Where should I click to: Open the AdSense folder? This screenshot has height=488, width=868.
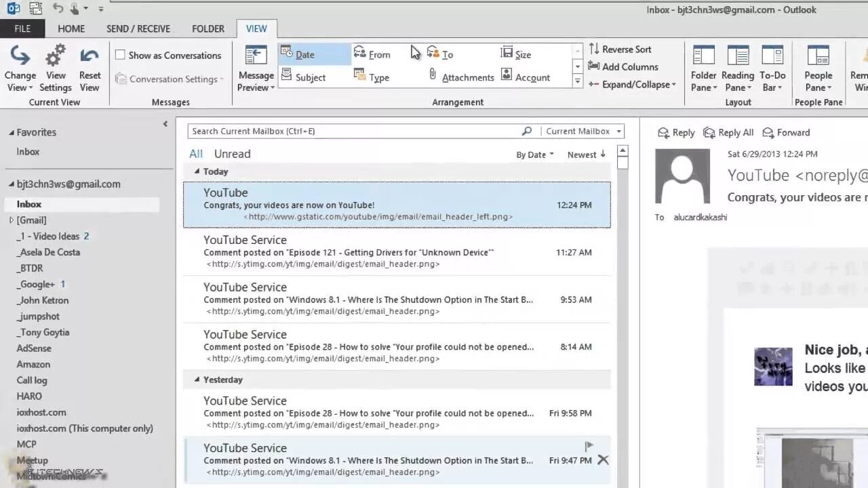click(x=34, y=348)
